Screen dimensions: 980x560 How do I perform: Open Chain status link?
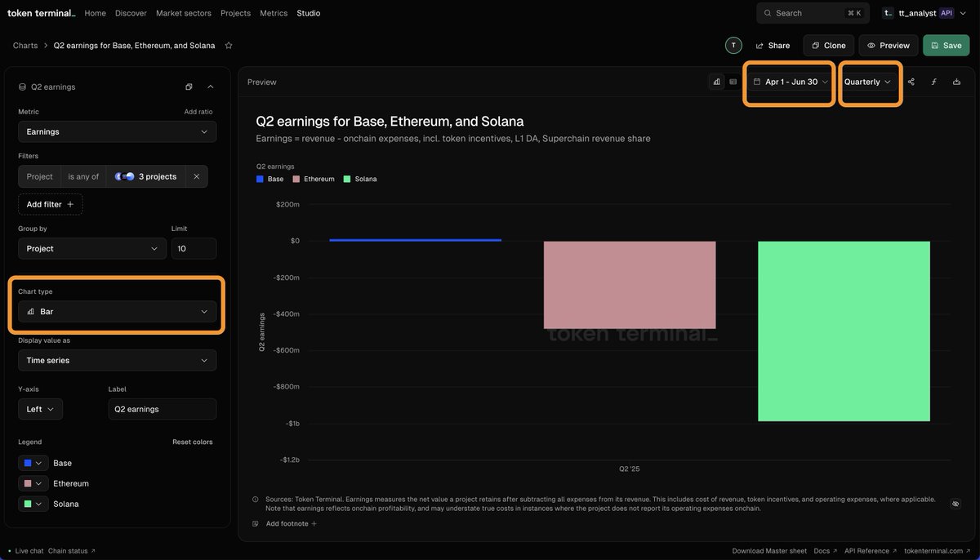(71, 551)
